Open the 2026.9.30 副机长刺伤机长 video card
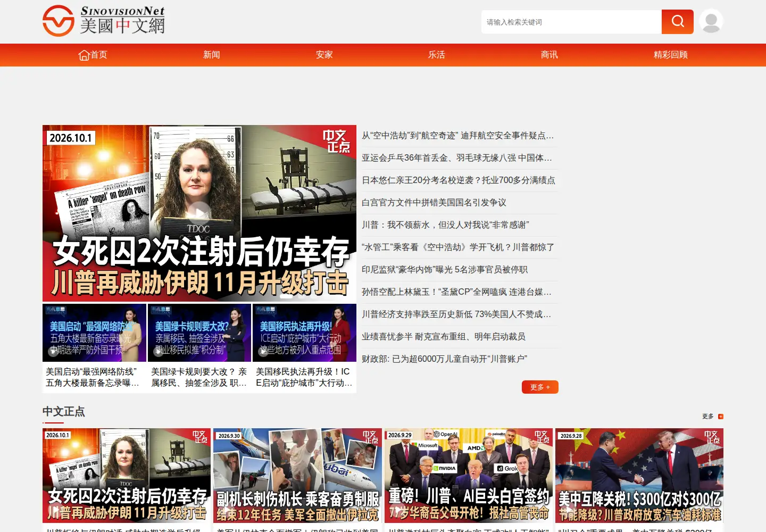 point(297,476)
